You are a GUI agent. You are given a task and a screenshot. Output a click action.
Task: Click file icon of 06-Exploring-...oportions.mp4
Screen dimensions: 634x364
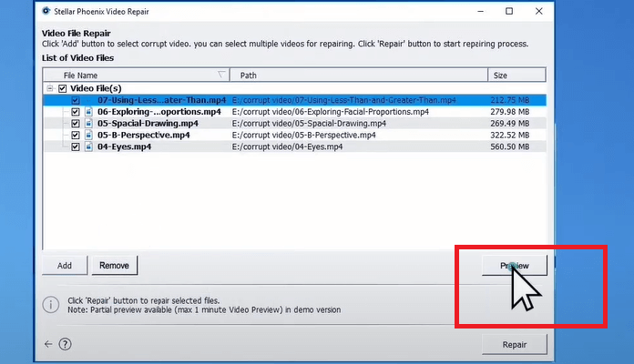click(88, 112)
